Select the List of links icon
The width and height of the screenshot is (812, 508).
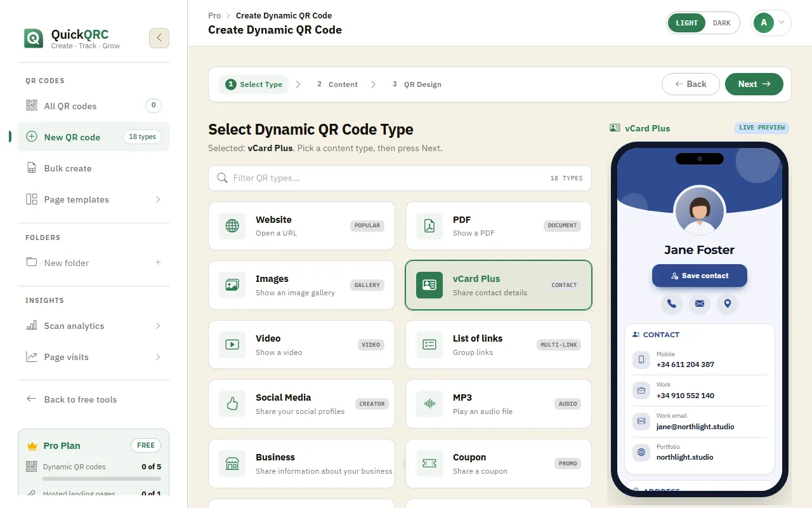[x=429, y=345]
